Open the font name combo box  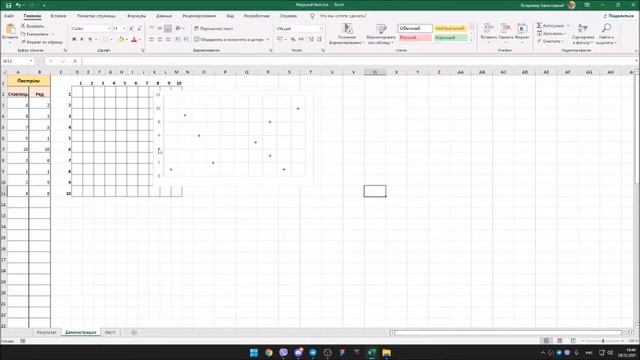[91, 29]
